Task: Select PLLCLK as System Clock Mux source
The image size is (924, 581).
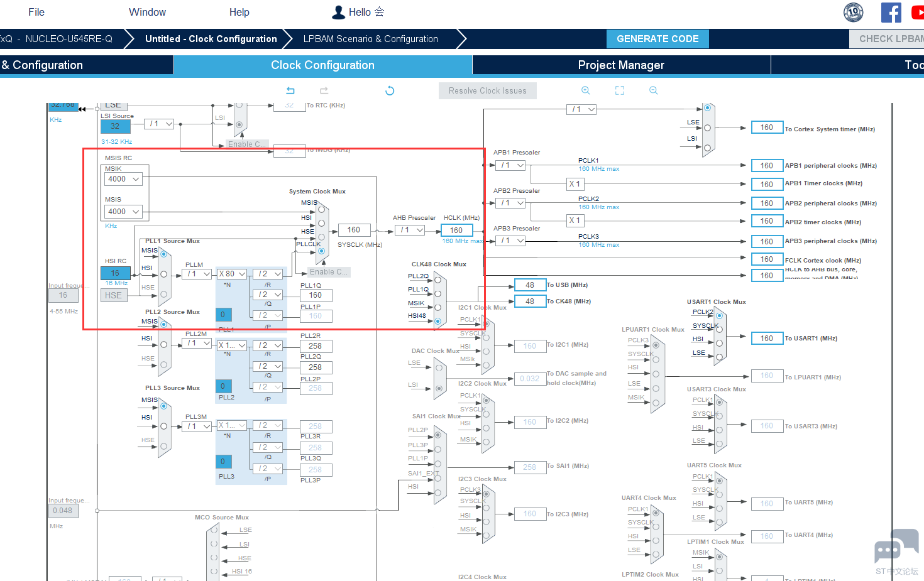Action: pos(321,251)
